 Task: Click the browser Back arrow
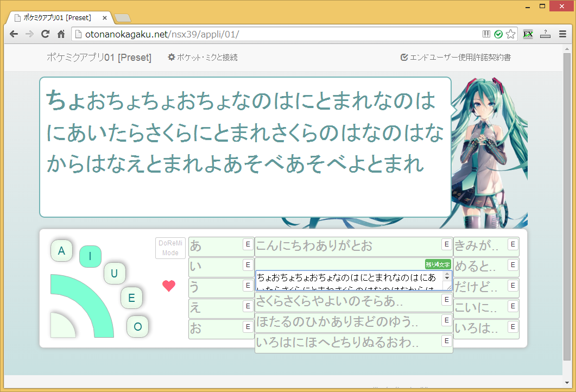pyautogui.click(x=14, y=34)
